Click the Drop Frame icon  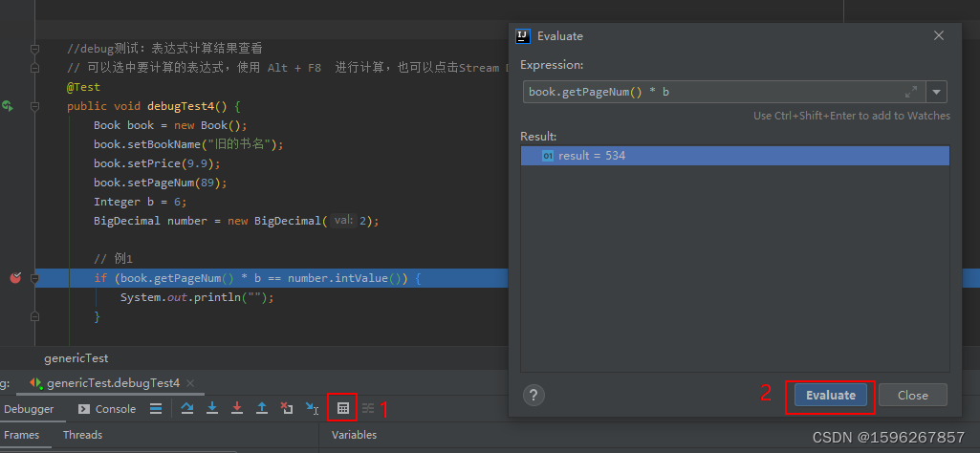[287, 409]
